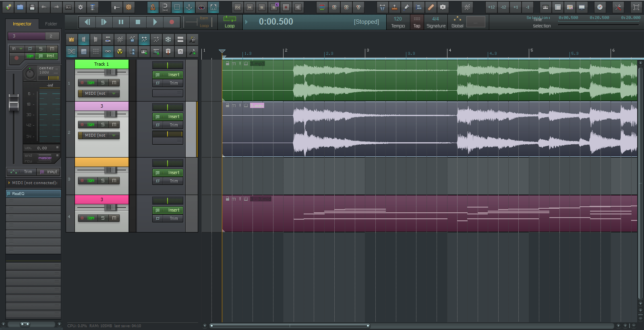Click the Global automation button
The width and height of the screenshot is (644, 330).
click(457, 22)
